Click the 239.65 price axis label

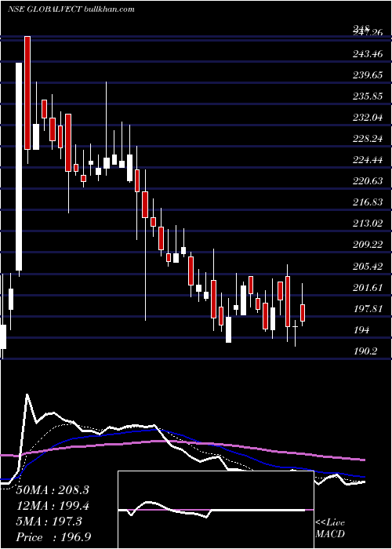[x=368, y=75]
